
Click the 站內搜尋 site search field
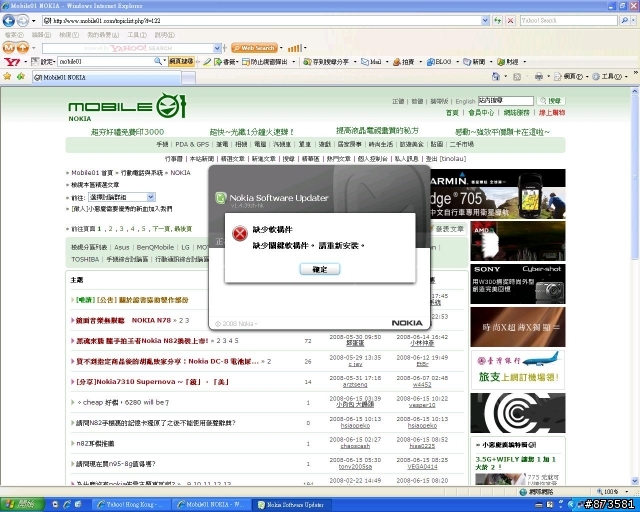coord(506,100)
